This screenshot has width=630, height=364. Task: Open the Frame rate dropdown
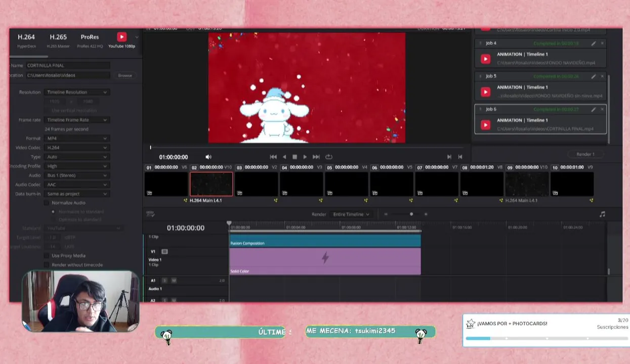77,120
